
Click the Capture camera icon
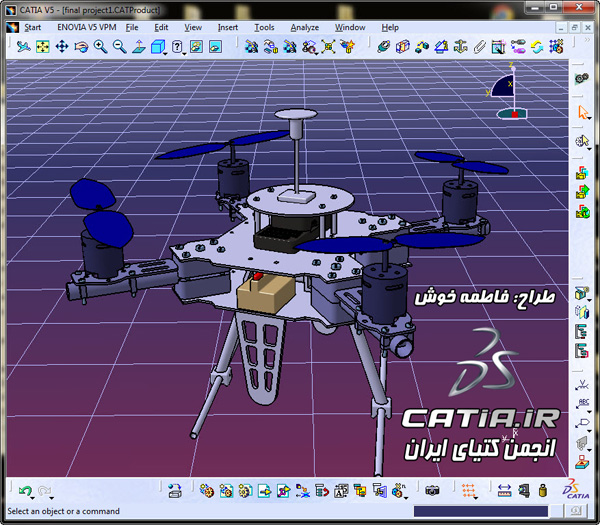pos(432,490)
